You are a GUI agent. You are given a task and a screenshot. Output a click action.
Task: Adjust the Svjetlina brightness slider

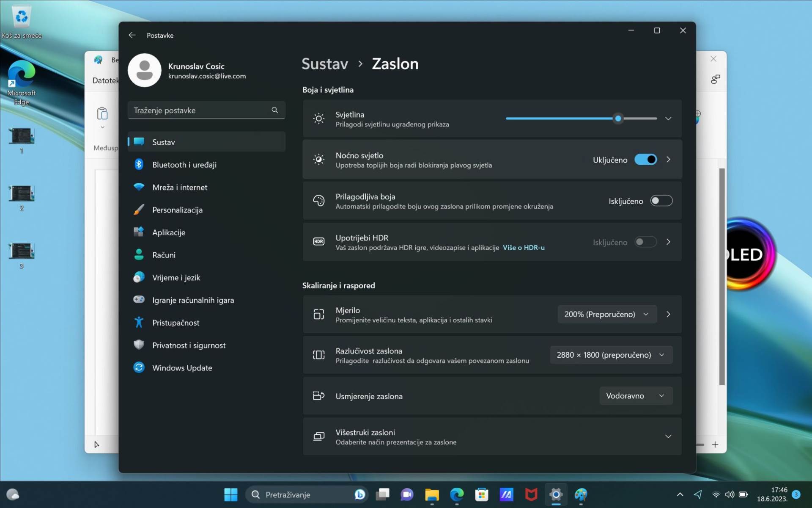pos(618,119)
